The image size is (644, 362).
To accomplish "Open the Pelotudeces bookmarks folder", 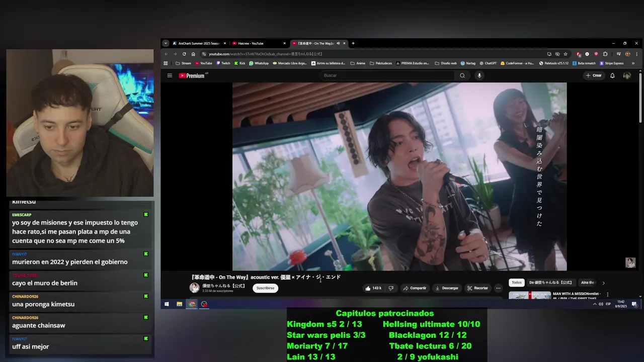I will (x=380, y=63).
